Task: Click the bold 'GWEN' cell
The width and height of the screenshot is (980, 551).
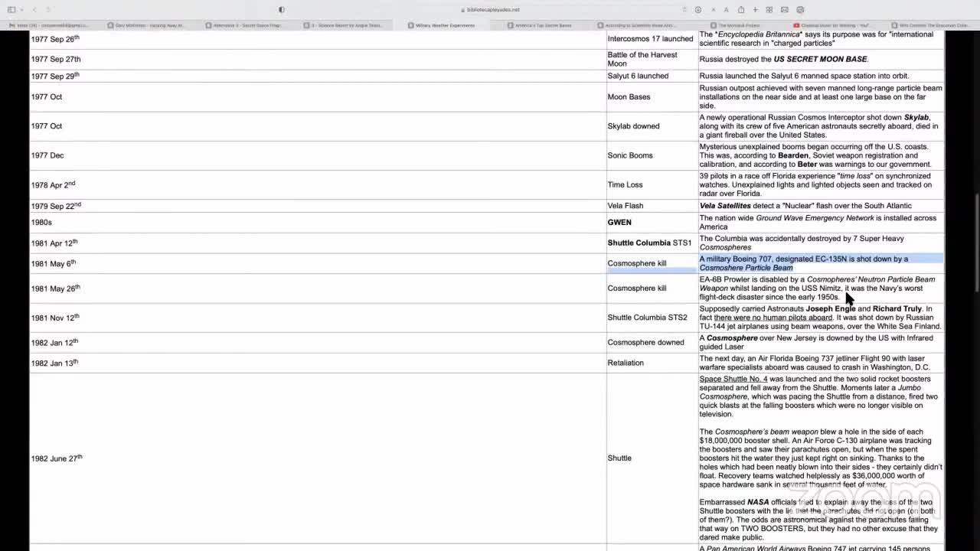Action: point(652,223)
